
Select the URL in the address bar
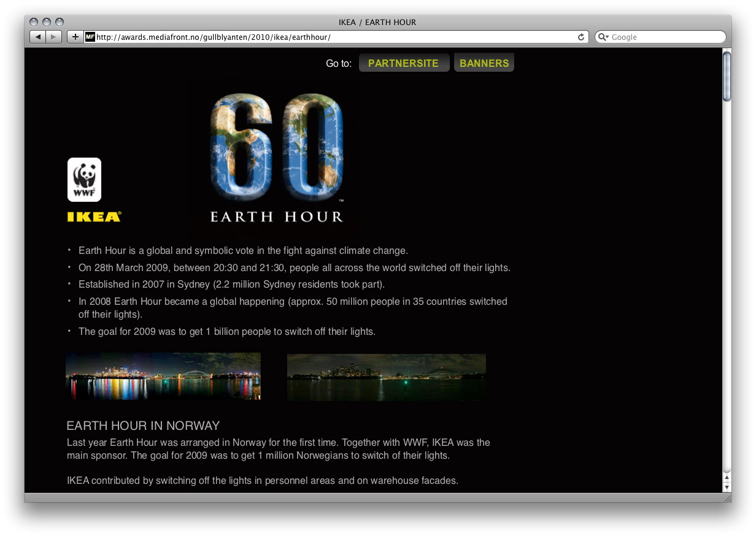pyautogui.click(x=214, y=37)
